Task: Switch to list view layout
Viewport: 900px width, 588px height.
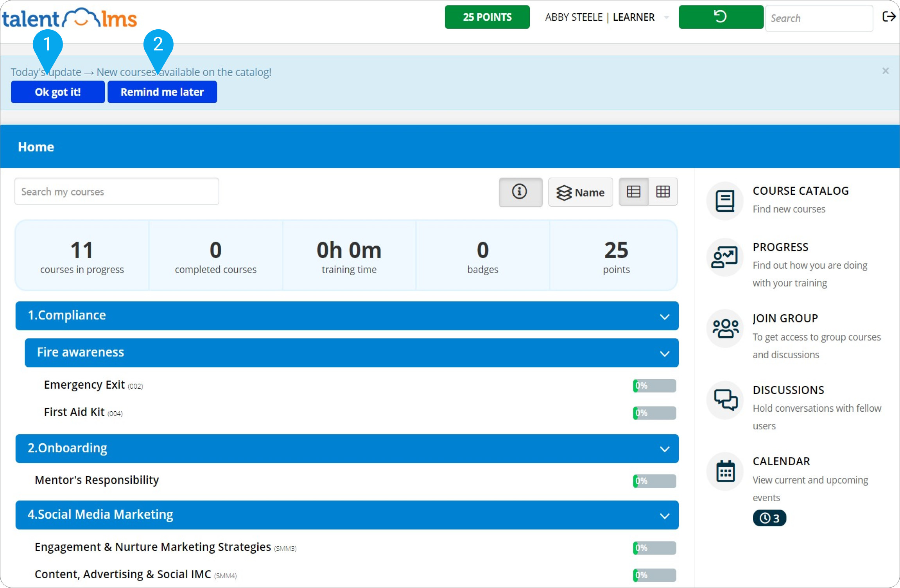Action: pos(633,192)
